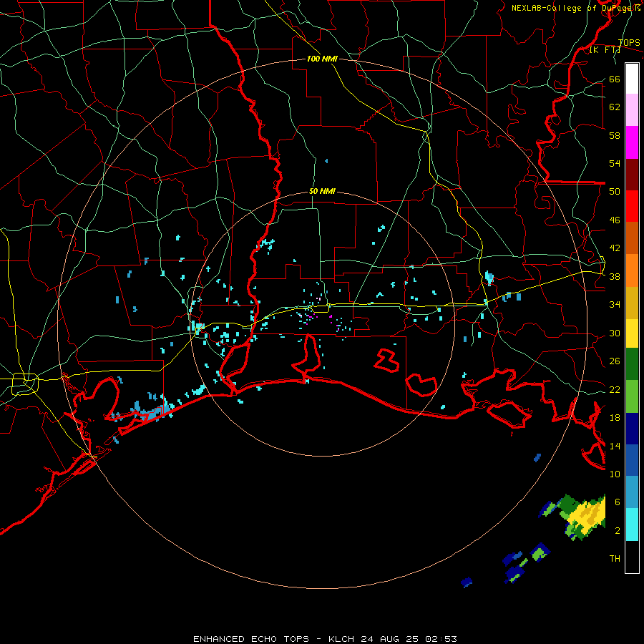
Task: Click the 46 legend value
Action: 615,220
